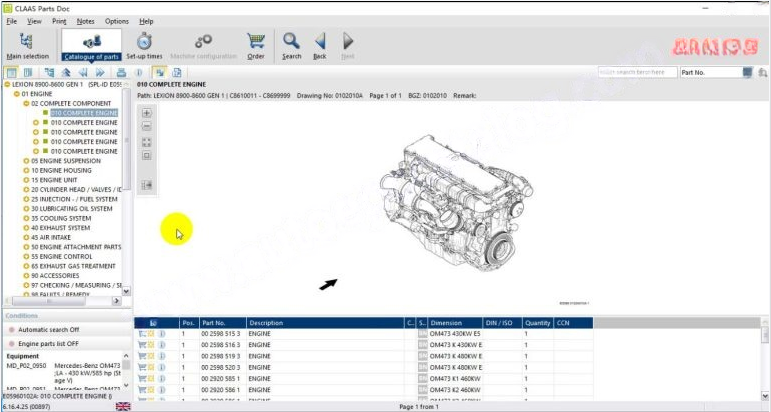Viewport: 771px width, 412px height.
Task: Go Back using the blue arrow
Action: coord(319,45)
